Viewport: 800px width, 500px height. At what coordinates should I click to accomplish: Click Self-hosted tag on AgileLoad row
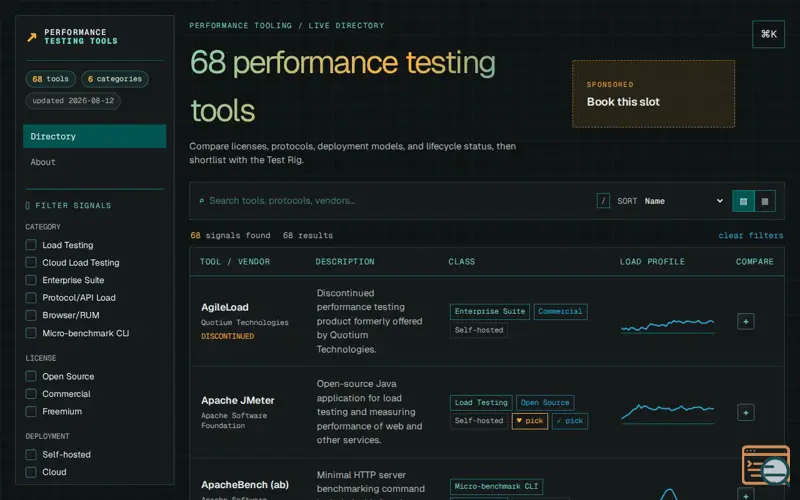pyautogui.click(x=479, y=330)
